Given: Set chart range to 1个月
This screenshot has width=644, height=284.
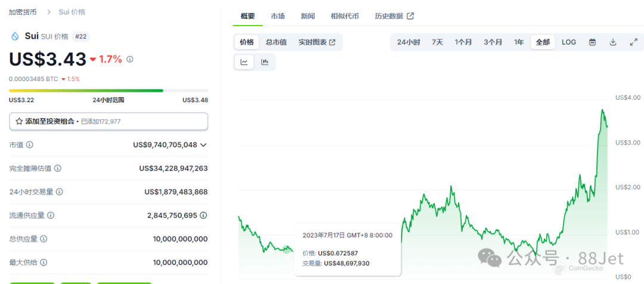Looking at the screenshot, I should point(463,42).
